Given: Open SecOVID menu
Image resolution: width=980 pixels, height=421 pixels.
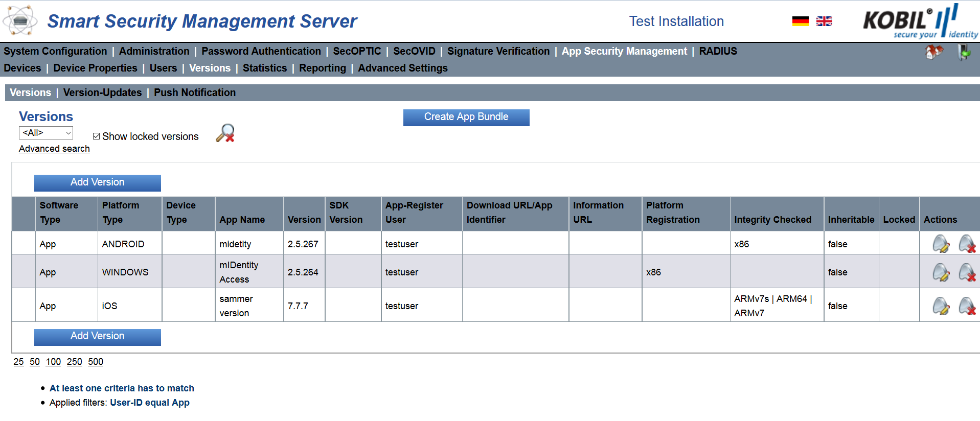Looking at the screenshot, I should (x=414, y=51).
